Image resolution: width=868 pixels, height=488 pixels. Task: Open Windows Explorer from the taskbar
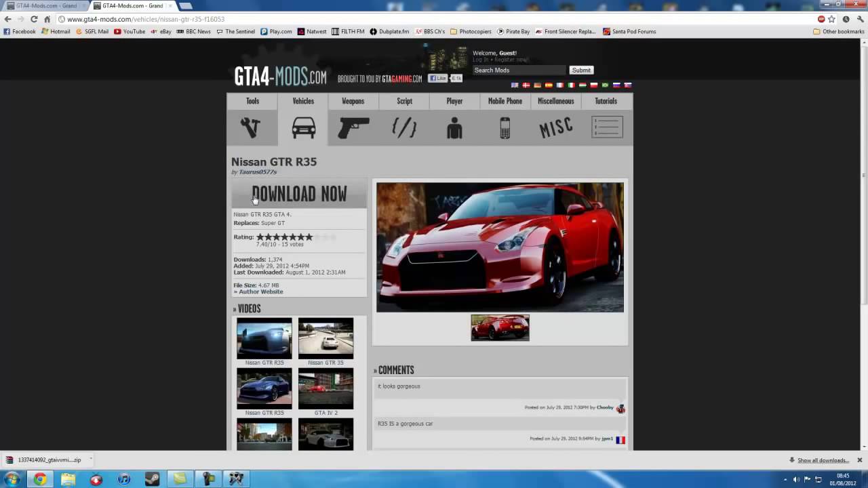click(68, 479)
